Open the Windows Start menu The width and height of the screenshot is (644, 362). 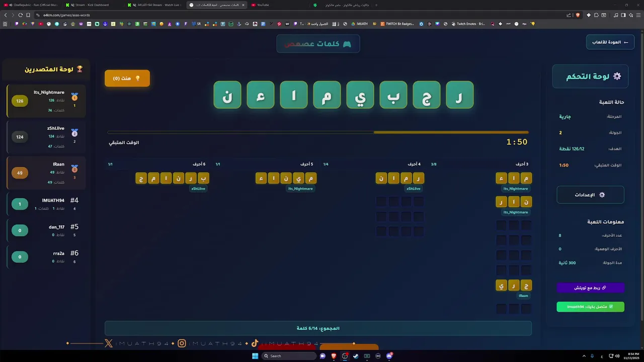click(255, 356)
